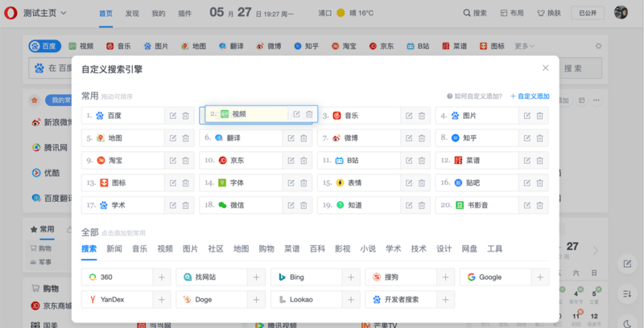644x328 pixels.
Task: Select the 新闻 category tab
Action: coord(114,249)
